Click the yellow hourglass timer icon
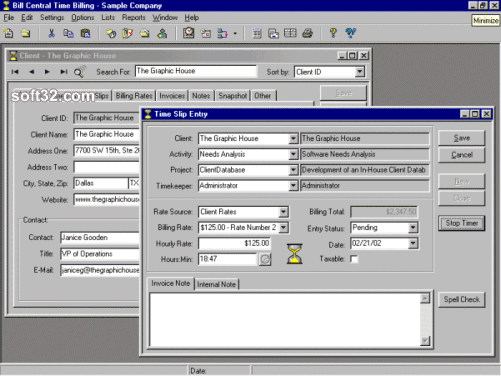This screenshot has height=376, width=501. point(295,254)
